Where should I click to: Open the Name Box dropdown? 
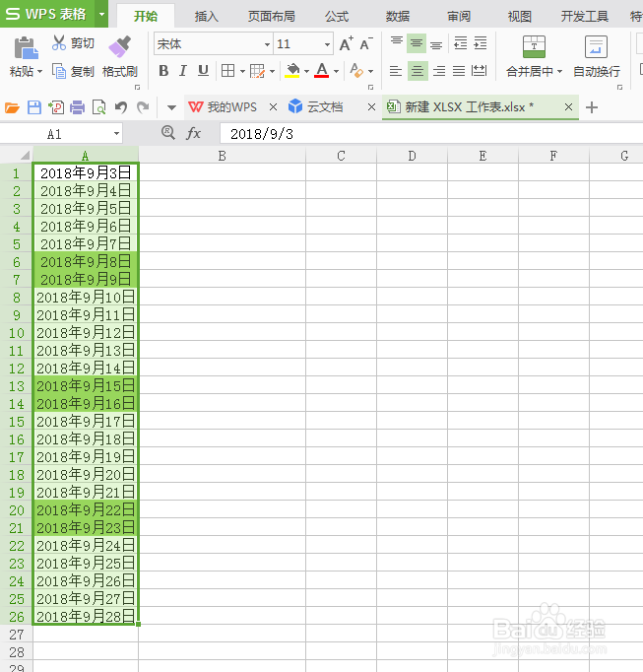tap(116, 134)
